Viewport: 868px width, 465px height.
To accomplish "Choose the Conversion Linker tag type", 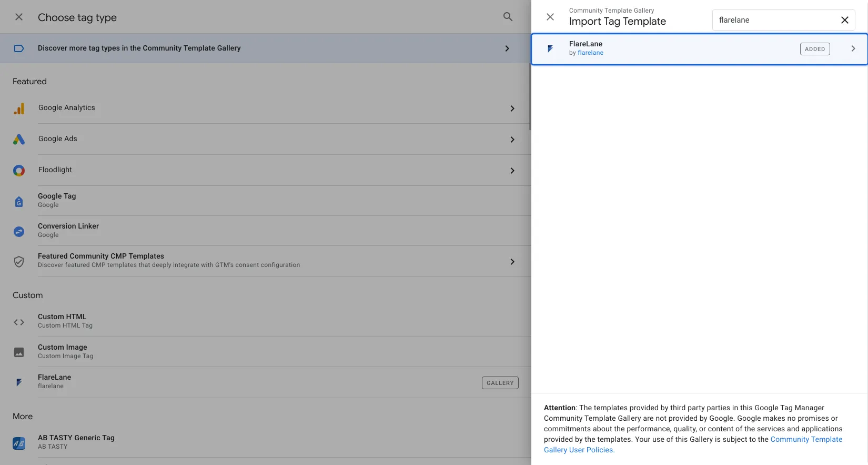I will pos(266,231).
